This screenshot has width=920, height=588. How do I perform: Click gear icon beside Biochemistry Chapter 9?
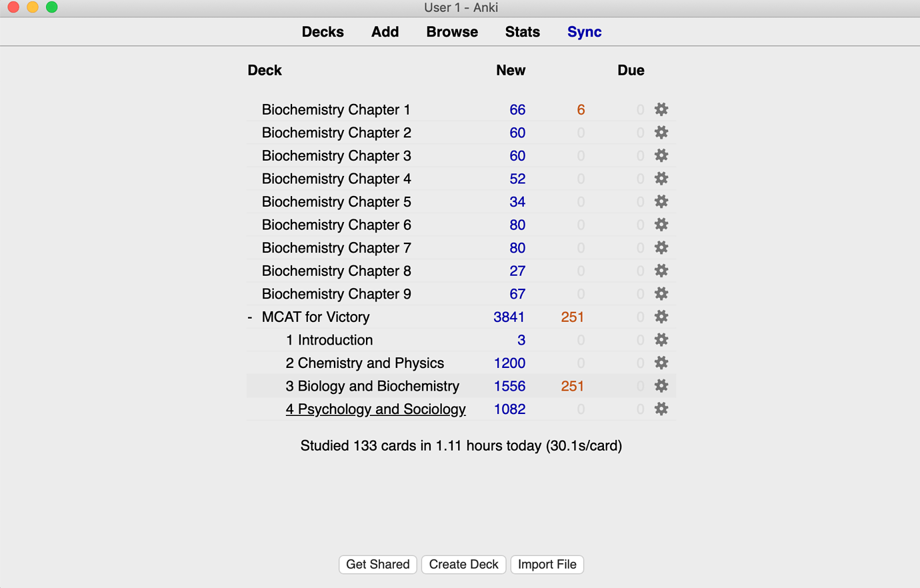[661, 294]
